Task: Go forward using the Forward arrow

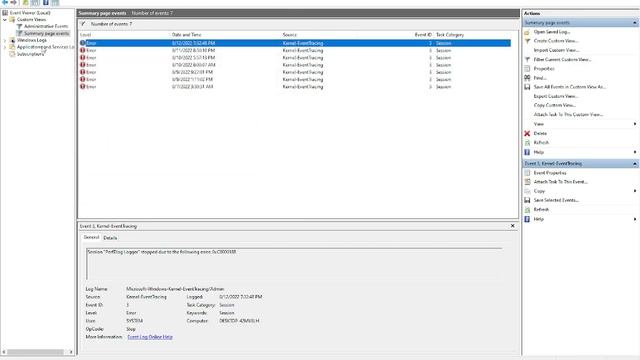Action: point(13,2)
